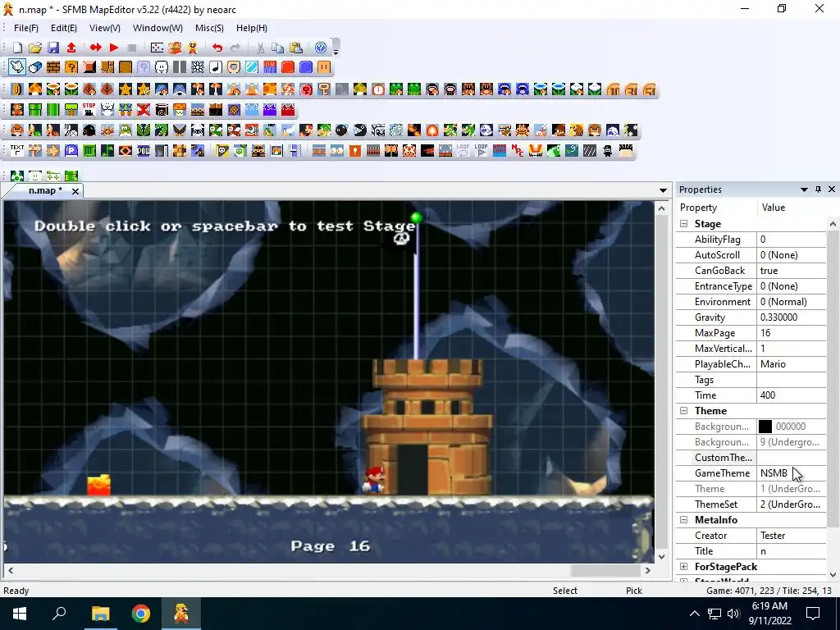Image resolution: width=840 pixels, height=630 pixels.
Task: Select the Bob-omb enemy icon
Action: 342,130
